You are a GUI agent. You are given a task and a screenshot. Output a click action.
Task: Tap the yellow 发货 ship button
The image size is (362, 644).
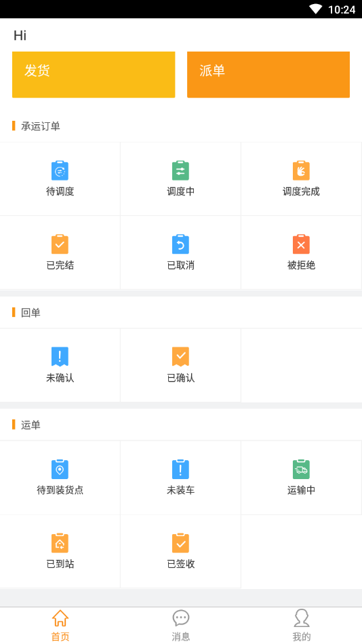(x=94, y=75)
